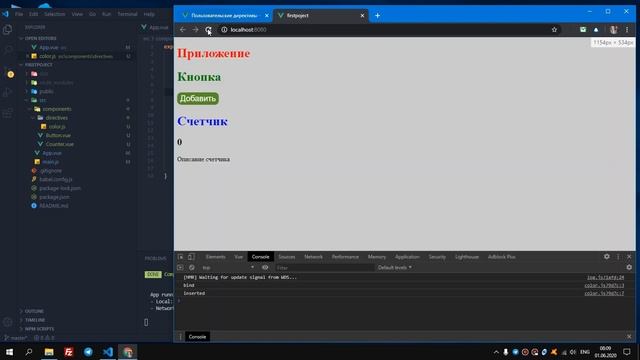Clear the DevTools console

[x=192, y=267]
